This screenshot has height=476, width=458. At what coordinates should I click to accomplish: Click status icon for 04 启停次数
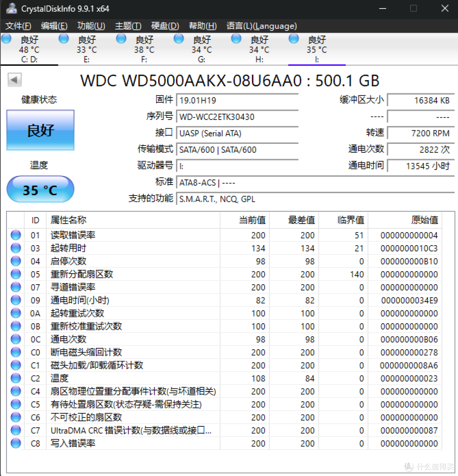point(16,261)
